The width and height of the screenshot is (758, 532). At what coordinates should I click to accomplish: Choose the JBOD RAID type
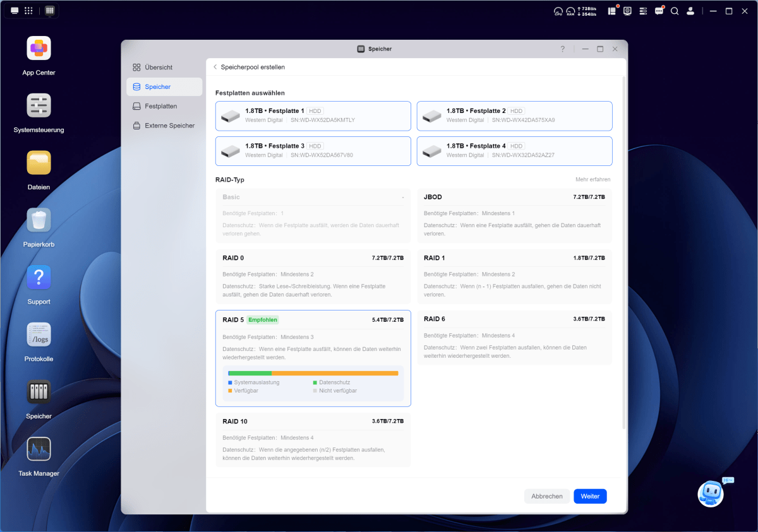coord(514,216)
